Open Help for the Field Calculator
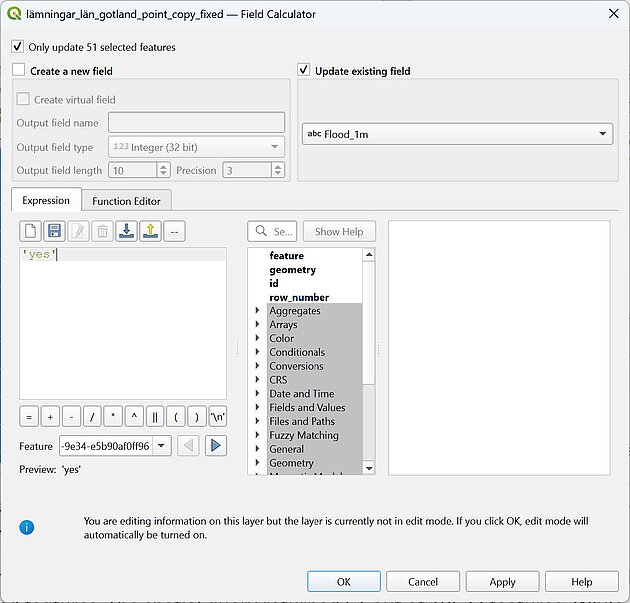 click(581, 582)
